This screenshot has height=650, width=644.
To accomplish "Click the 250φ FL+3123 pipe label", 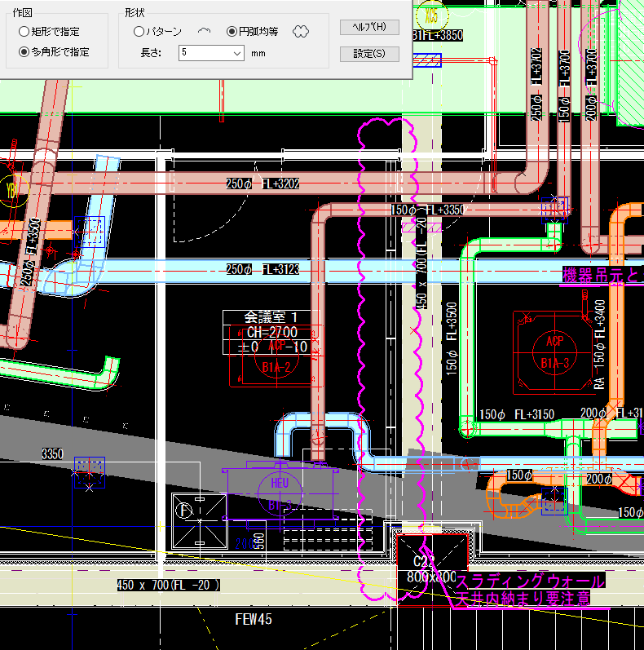I will 262,269.
